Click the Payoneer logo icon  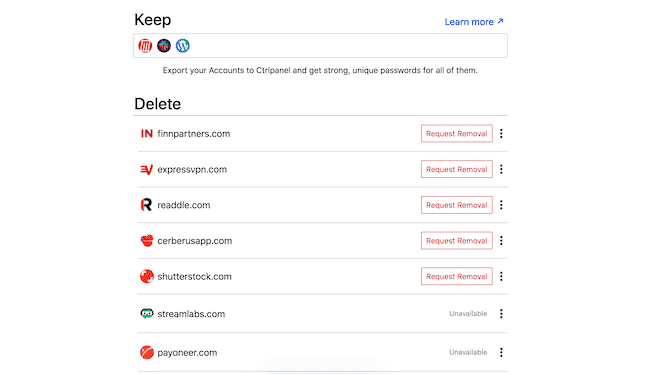coord(147,352)
